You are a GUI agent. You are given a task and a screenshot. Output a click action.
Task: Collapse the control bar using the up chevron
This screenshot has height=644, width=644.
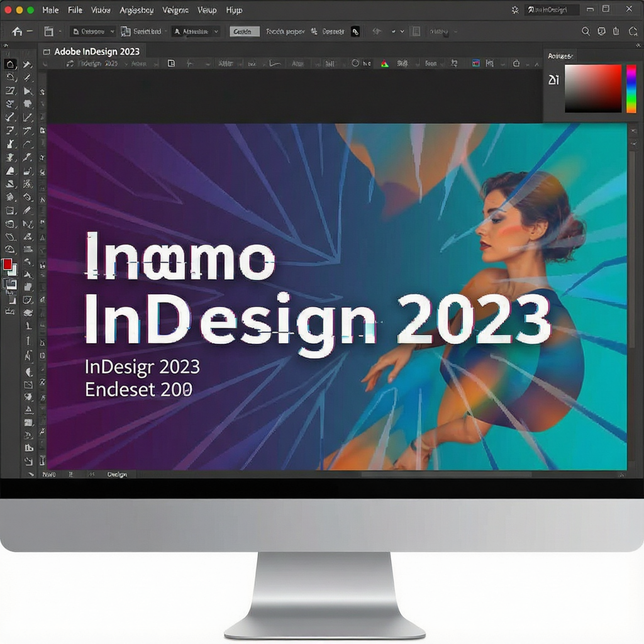coord(536,64)
